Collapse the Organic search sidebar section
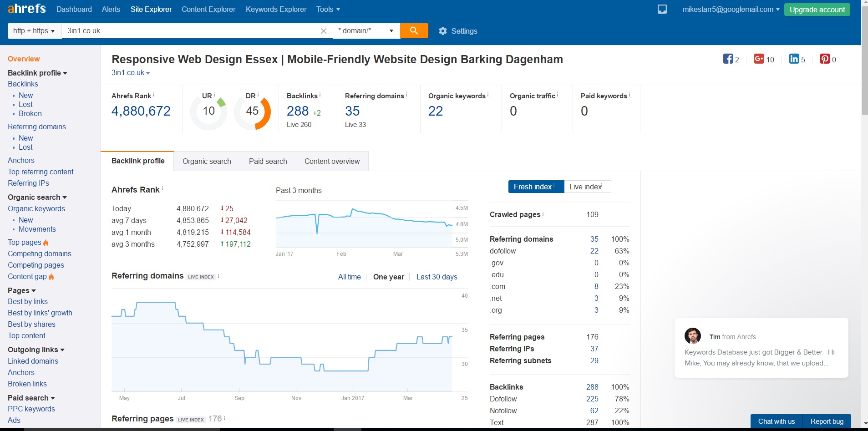Viewport: 868px width, 431px height. tap(37, 197)
